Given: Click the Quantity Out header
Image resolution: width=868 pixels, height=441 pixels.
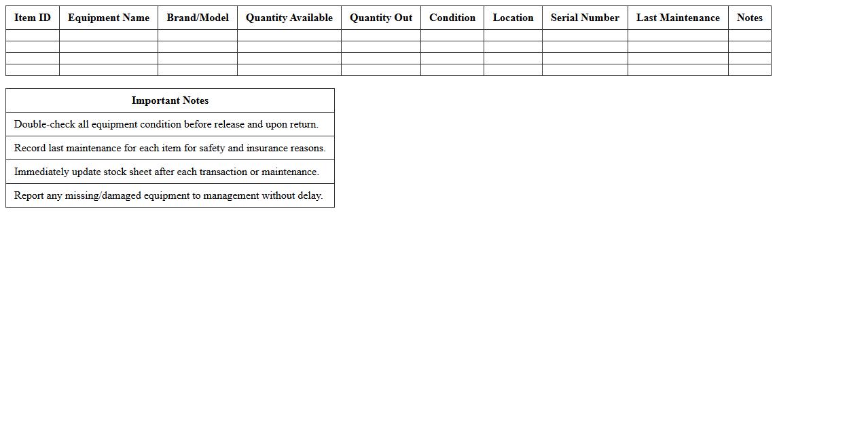Looking at the screenshot, I should pyautogui.click(x=381, y=18).
